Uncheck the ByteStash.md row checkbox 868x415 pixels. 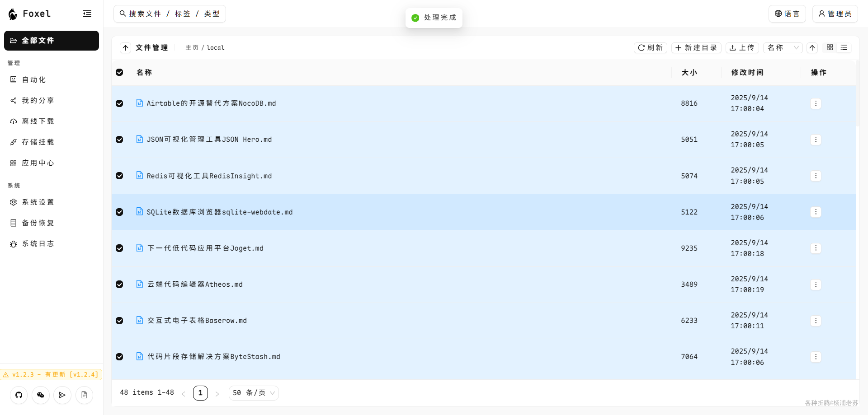pyautogui.click(x=119, y=357)
